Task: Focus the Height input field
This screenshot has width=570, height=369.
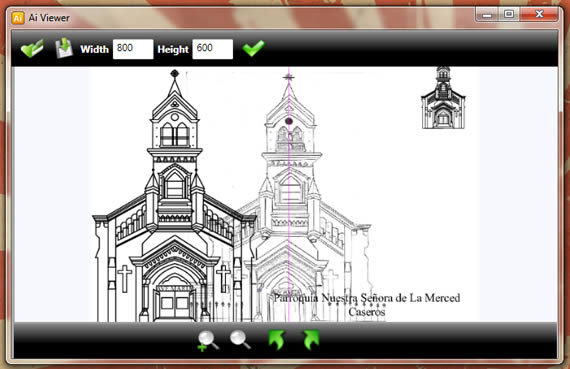Action: (213, 49)
